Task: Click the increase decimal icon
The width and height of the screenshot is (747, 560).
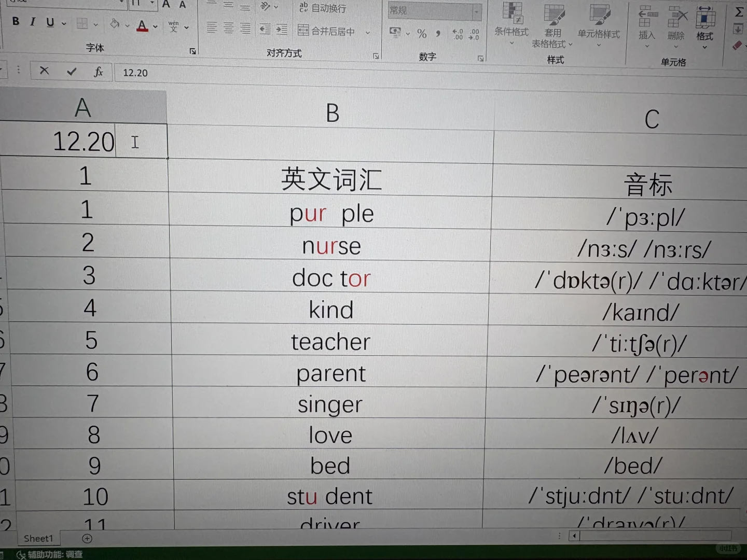Action: click(x=457, y=33)
